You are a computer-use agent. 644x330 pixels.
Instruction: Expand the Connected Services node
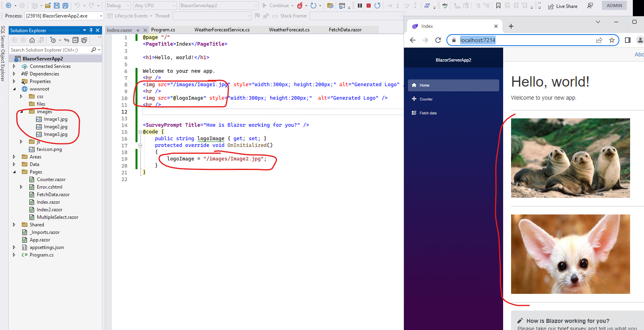14,66
